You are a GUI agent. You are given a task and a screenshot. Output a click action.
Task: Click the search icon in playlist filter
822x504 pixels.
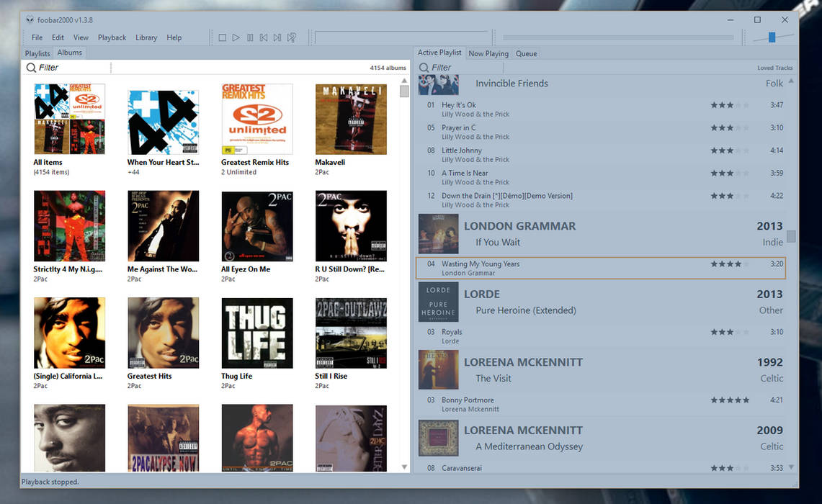[x=424, y=68]
